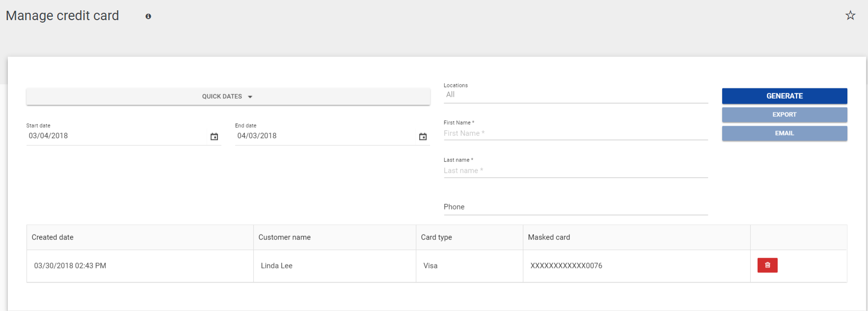
Task: Click the Email button
Action: click(x=784, y=133)
